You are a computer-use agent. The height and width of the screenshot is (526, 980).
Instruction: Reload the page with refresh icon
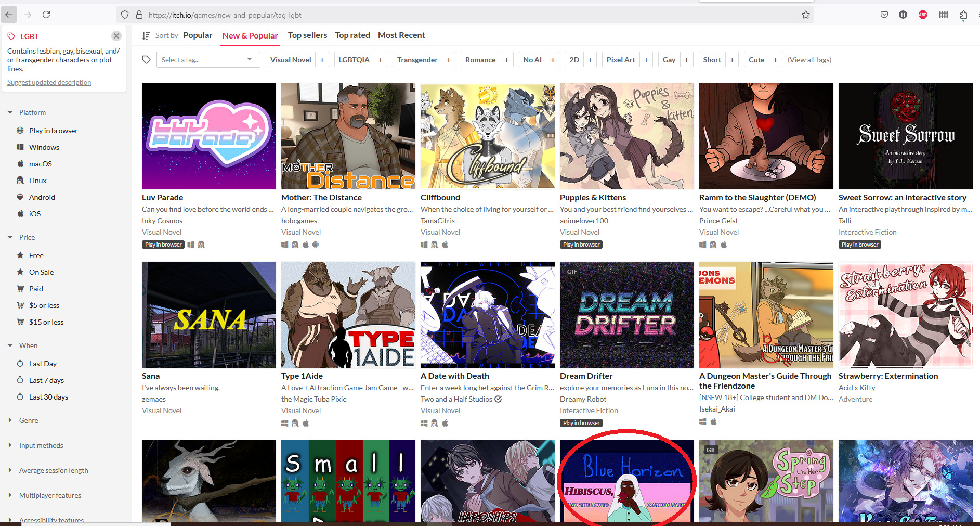coord(46,15)
